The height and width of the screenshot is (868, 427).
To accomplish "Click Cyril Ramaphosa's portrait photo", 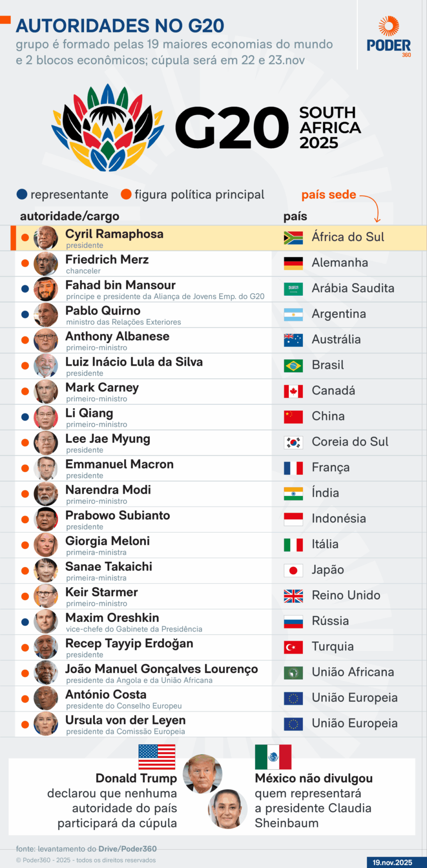I will point(46,238).
